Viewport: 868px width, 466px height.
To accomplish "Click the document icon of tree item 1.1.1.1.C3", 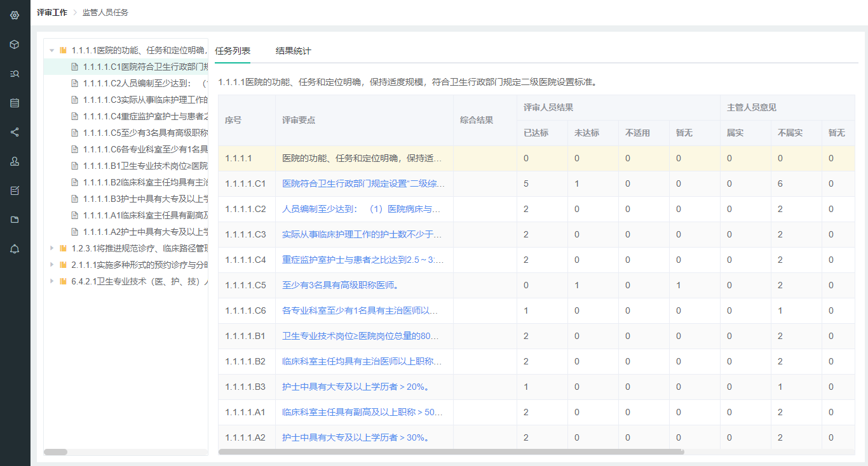I will (74, 100).
